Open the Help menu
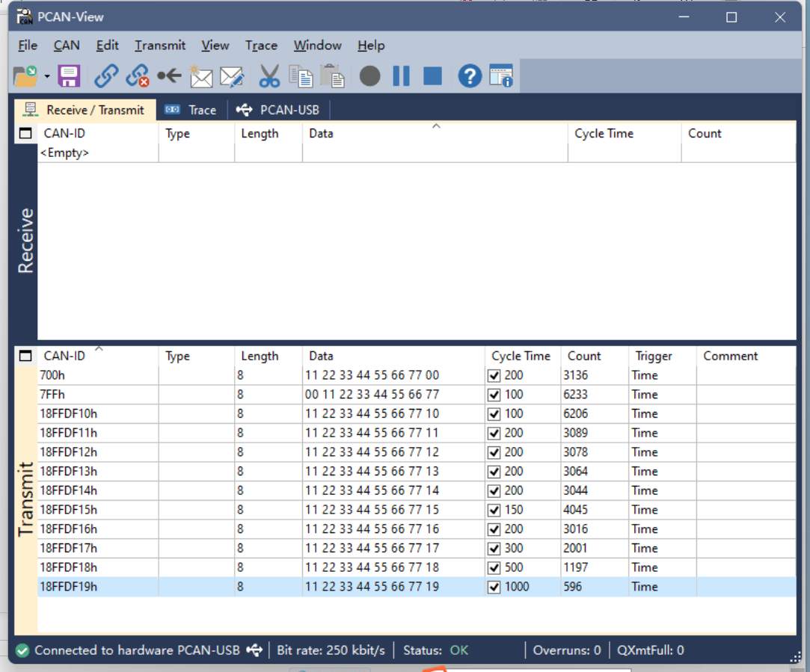The width and height of the screenshot is (810, 672). [x=371, y=46]
